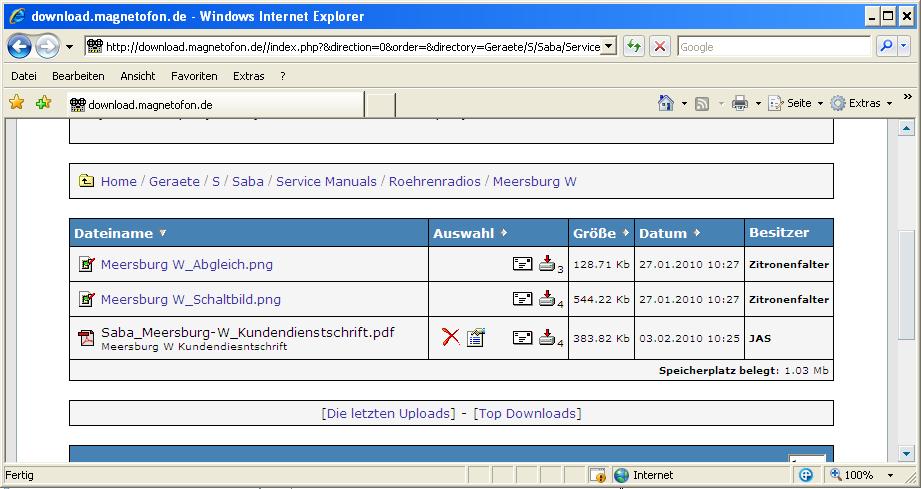Click the download icon for Saba_Meersburg-W_Kundendienstschrift.pdf
This screenshot has height=489, width=921.
547,338
